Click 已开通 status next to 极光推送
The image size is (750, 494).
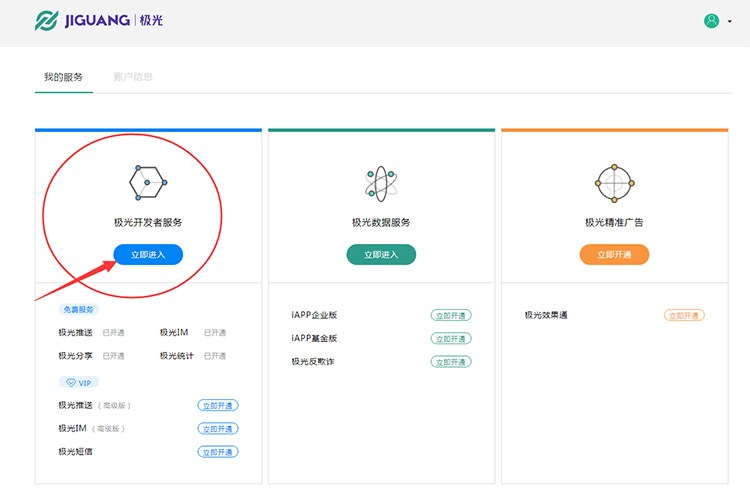[x=113, y=333]
